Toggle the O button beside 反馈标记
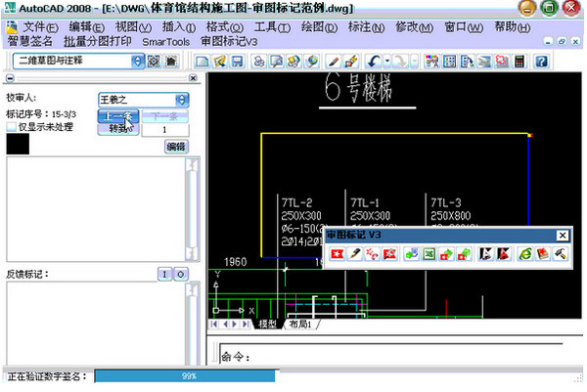587x392 pixels. click(181, 275)
